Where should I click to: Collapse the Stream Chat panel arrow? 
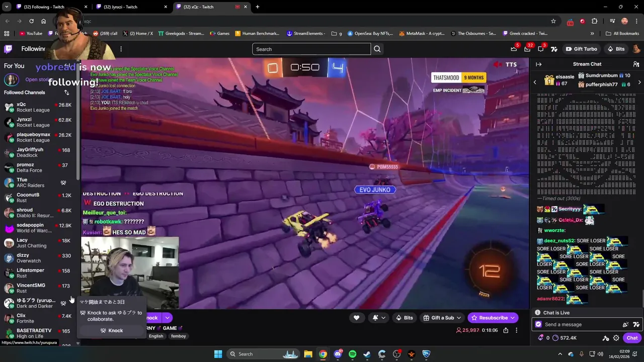click(538, 64)
